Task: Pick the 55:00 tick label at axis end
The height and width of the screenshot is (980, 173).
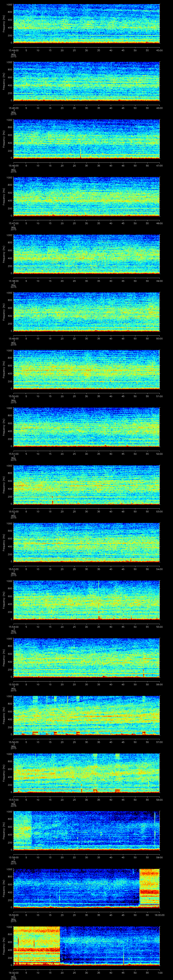Action: pyautogui.click(x=159, y=627)
